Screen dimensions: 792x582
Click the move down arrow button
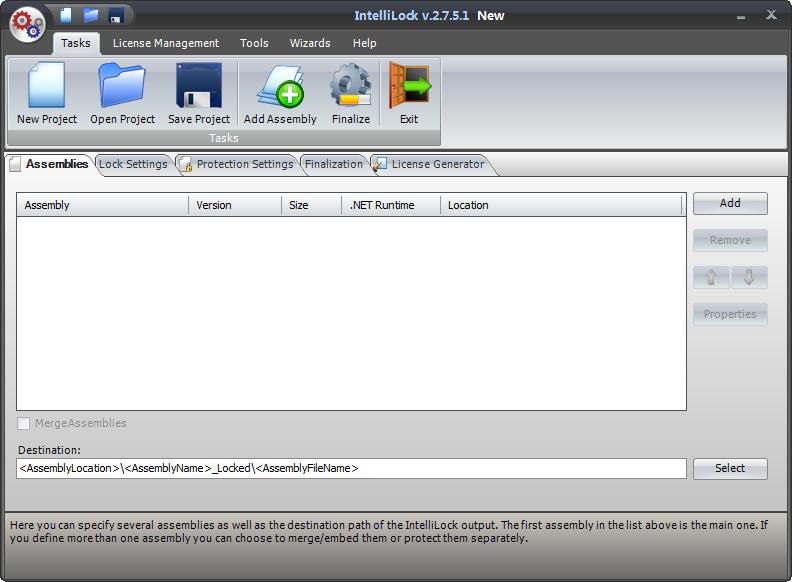(x=749, y=277)
